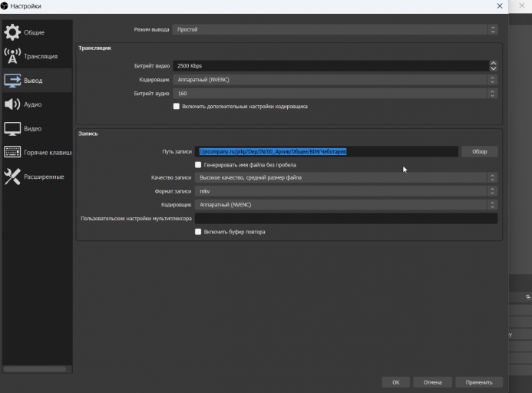Click the Путь записи path field
This screenshot has height=393, width=532.
[326, 151]
